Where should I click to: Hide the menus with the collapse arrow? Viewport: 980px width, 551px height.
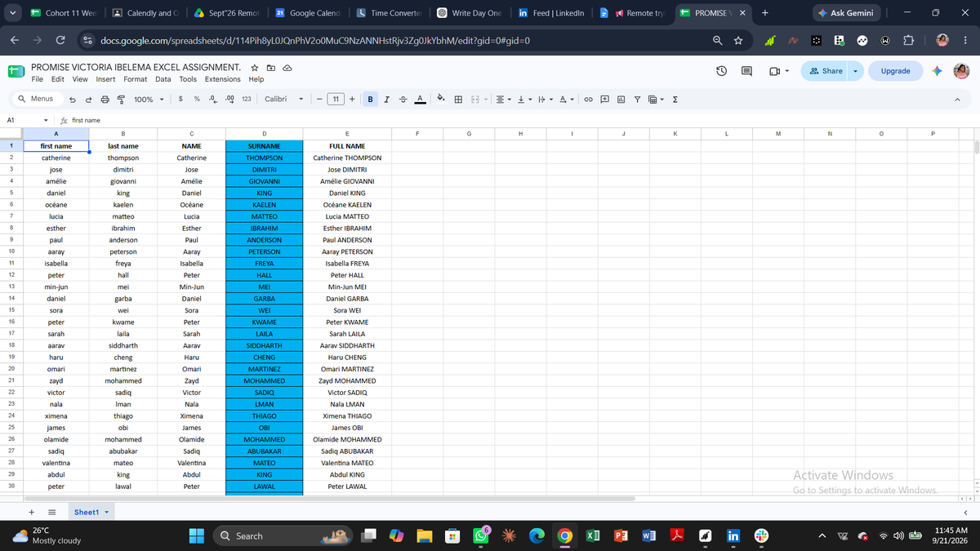pyautogui.click(x=957, y=100)
